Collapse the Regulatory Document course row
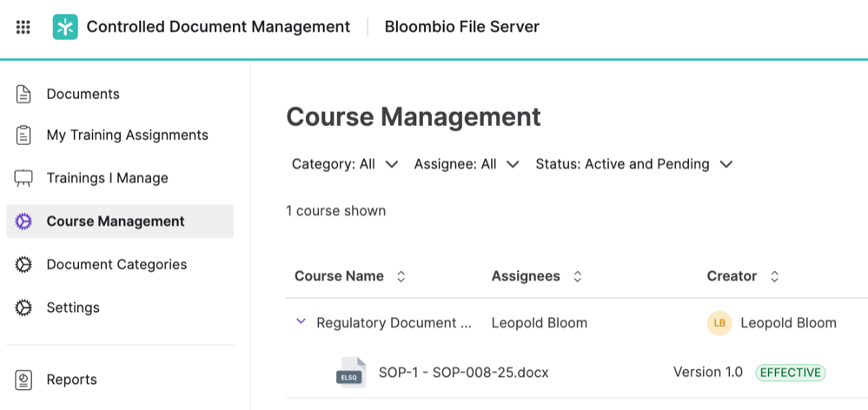The image size is (868, 410). click(301, 321)
